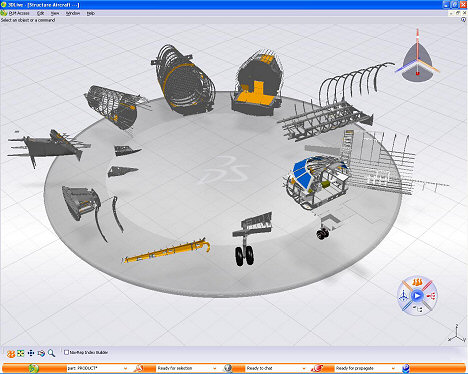Viewport: 468px width, 374px height.
Task: Click the magnifier zoom tool in the bottom toolbar
Action: [x=51, y=353]
